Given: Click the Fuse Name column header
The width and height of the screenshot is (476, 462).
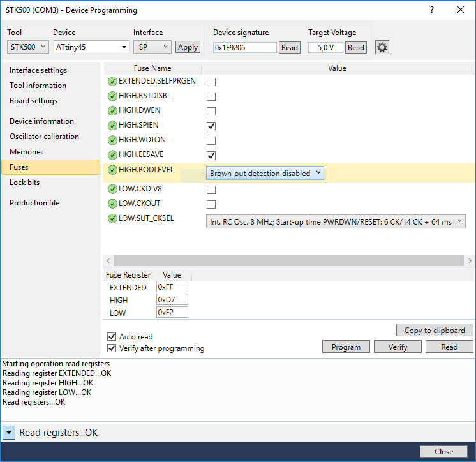Looking at the screenshot, I should tap(152, 68).
